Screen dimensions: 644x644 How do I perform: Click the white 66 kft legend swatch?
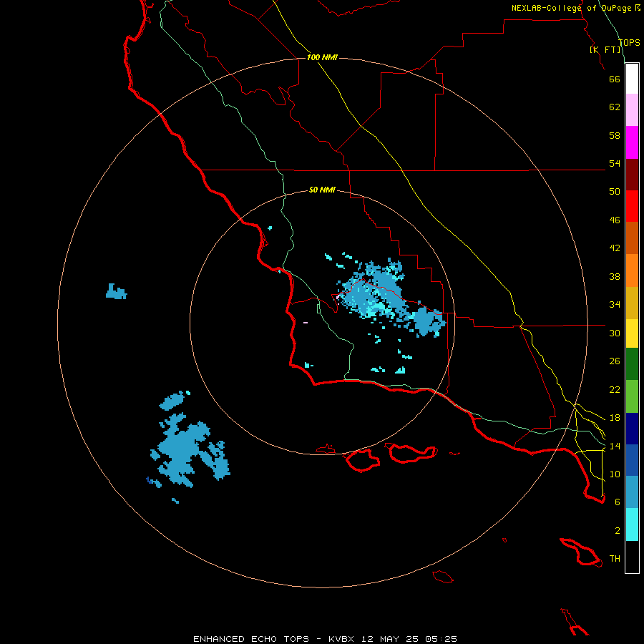[632, 79]
